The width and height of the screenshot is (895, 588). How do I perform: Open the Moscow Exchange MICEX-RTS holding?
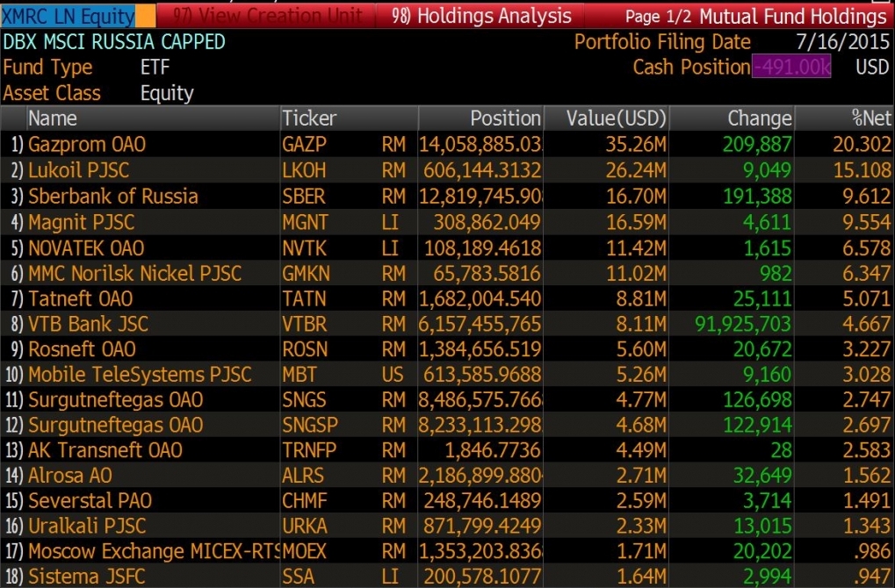tap(154, 551)
